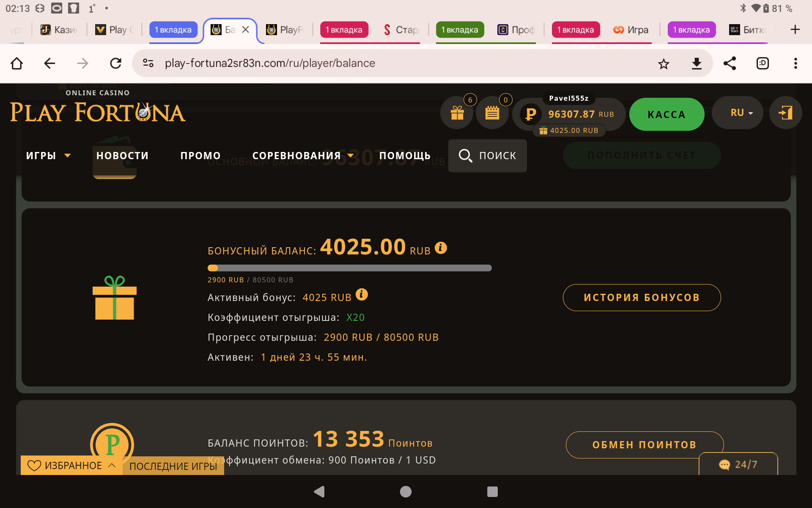Expand the ИЗБРАННОЕ favorites panel
Viewport: 812px width, 508px height.
tap(71, 465)
